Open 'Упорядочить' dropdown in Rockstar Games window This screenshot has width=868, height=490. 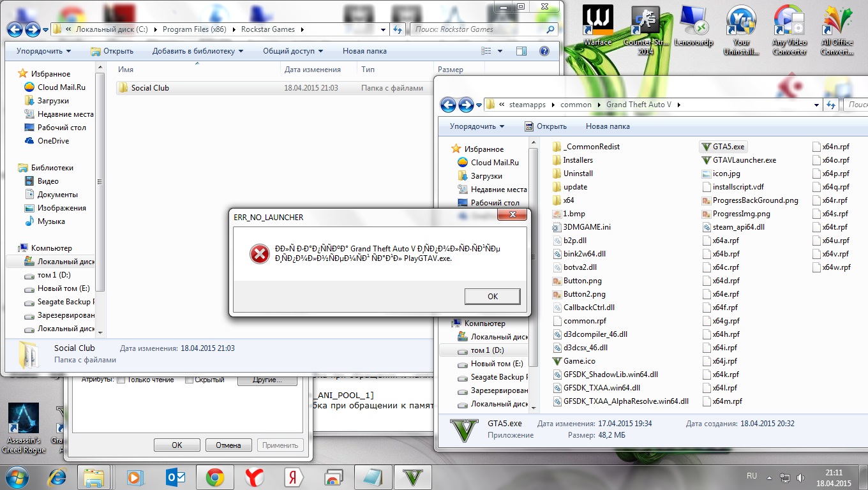(x=43, y=51)
